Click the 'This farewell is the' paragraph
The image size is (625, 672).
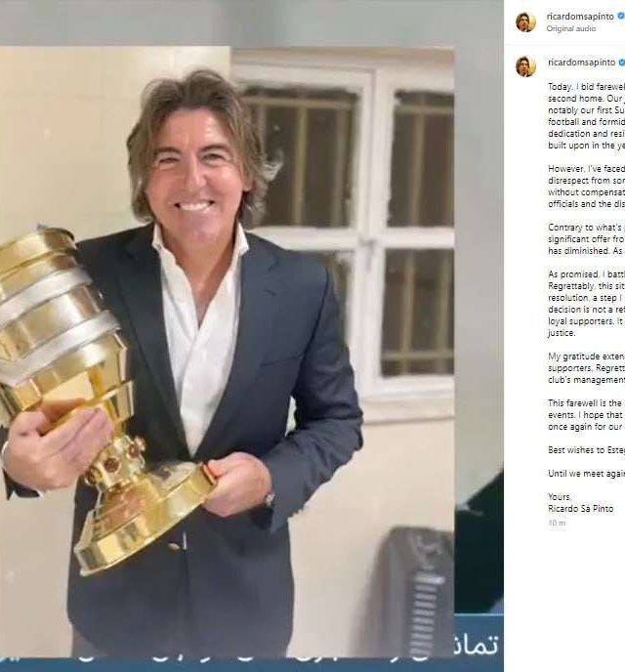point(587,415)
